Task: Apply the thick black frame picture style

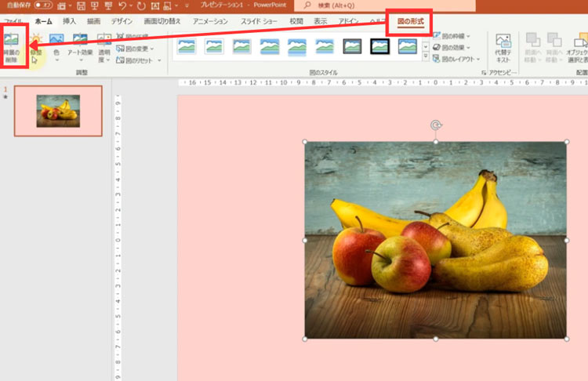Action: [x=380, y=46]
